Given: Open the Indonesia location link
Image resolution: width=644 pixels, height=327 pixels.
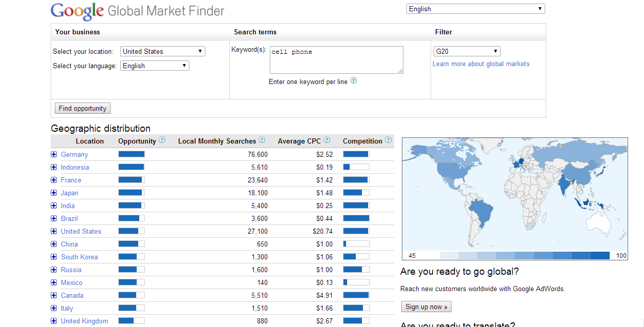Looking at the screenshot, I should pos(75,167).
